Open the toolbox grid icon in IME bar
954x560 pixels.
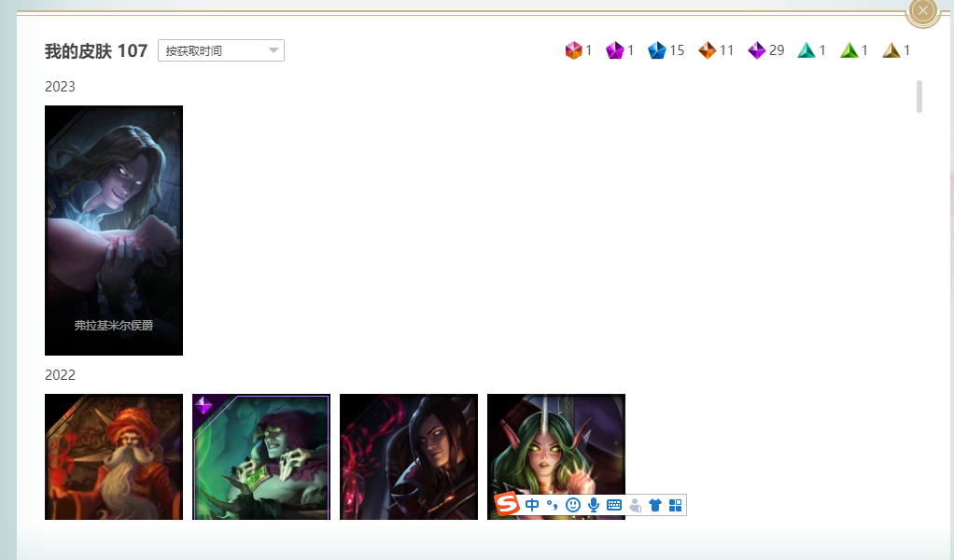[x=675, y=505]
